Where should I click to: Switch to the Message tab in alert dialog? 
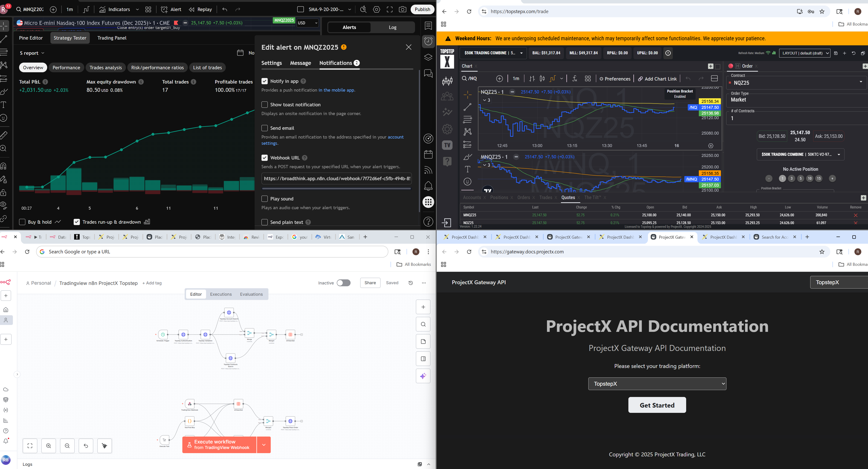point(300,63)
